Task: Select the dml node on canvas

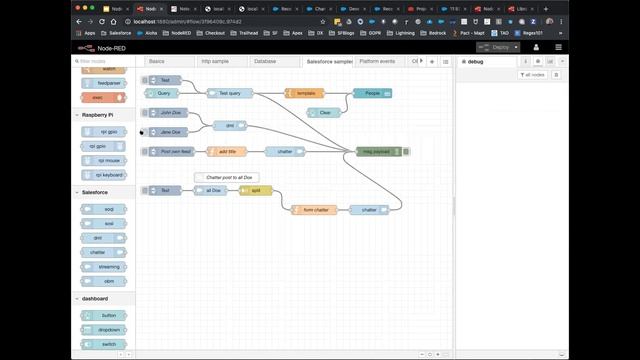Action: click(230, 125)
